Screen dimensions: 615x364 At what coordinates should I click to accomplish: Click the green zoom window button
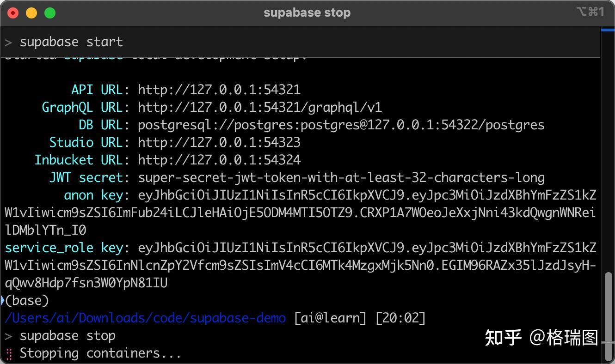point(50,13)
